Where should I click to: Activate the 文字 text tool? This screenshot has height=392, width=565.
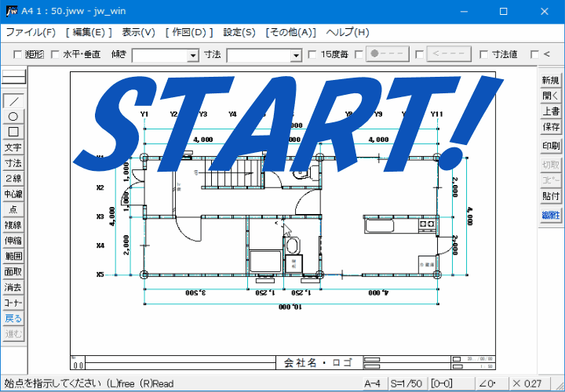(13, 147)
